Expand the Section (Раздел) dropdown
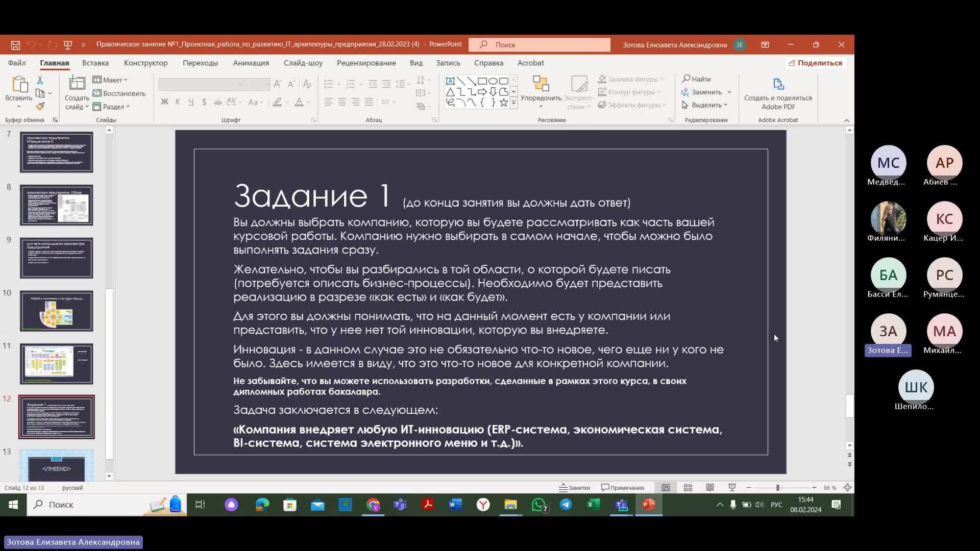This screenshot has height=551, width=980. (111, 107)
